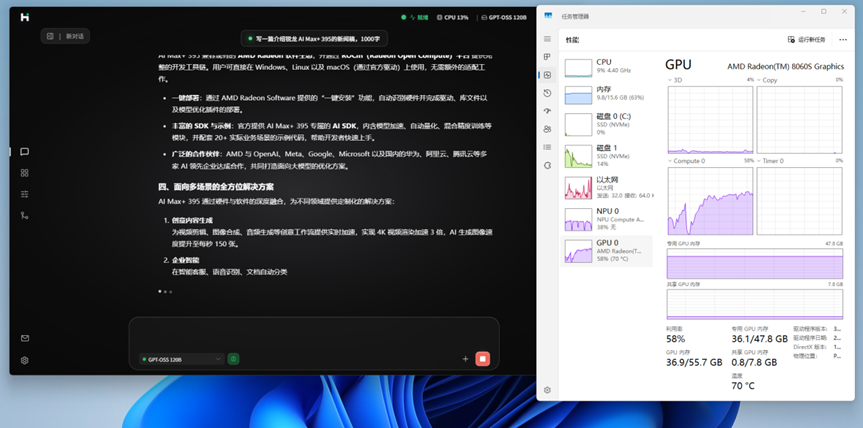Select the Performance page icon in Task Manager

tap(547, 75)
